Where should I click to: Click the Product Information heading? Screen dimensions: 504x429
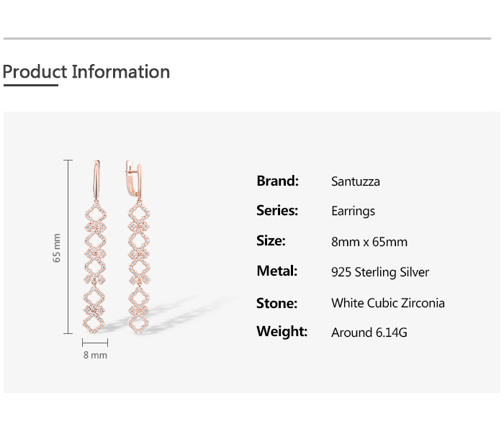tap(86, 72)
